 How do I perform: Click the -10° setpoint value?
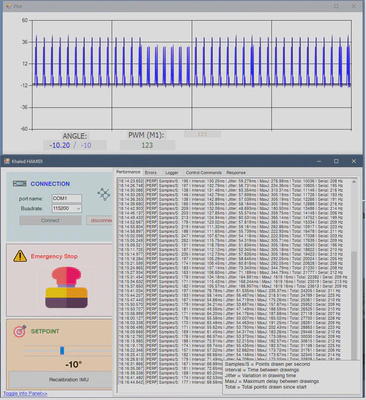[x=74, y=365]
